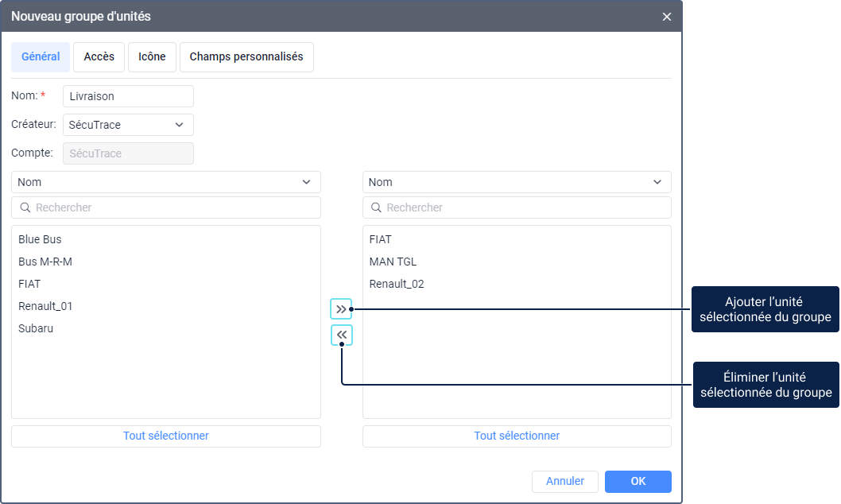Click right list's Tout sélectionner
The image size is (841, 504).
click(x=517, y=436)
